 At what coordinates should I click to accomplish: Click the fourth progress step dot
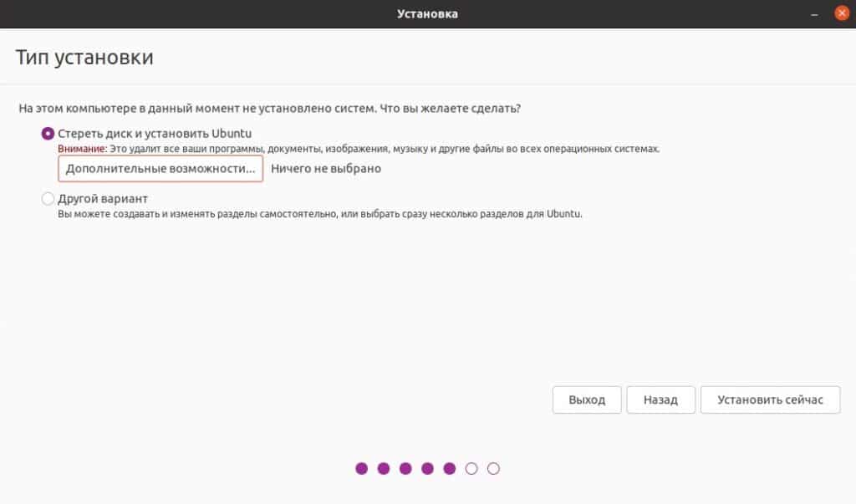(428, 469)
